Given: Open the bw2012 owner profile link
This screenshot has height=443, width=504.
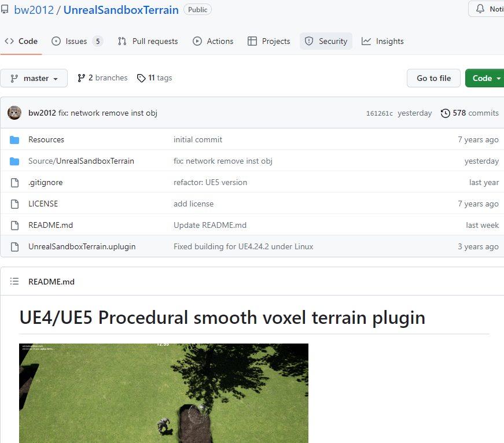Looking at the screenshot, I should 34,10.
